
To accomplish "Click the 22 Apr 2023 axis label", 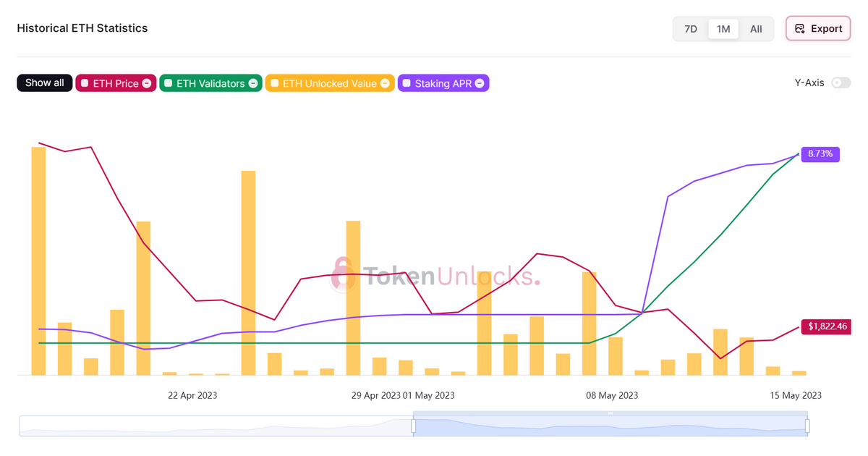I will click(x=192, y=395).
